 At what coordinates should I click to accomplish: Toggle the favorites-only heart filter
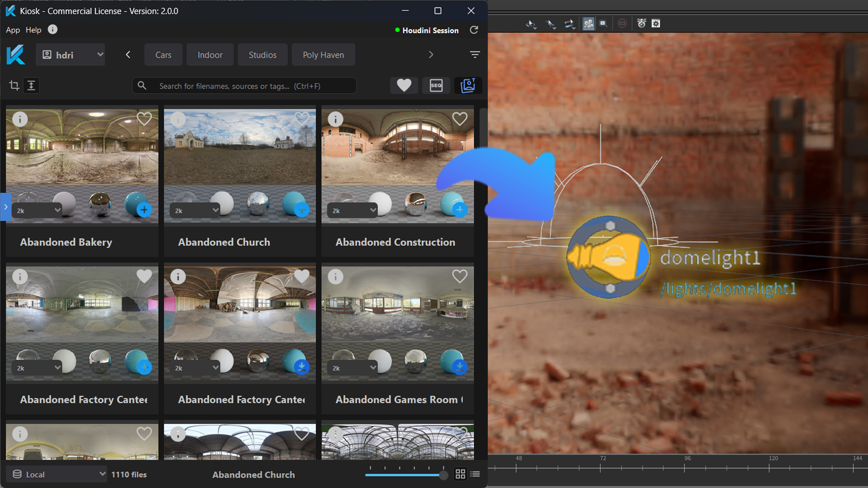(x=404, y=85)
